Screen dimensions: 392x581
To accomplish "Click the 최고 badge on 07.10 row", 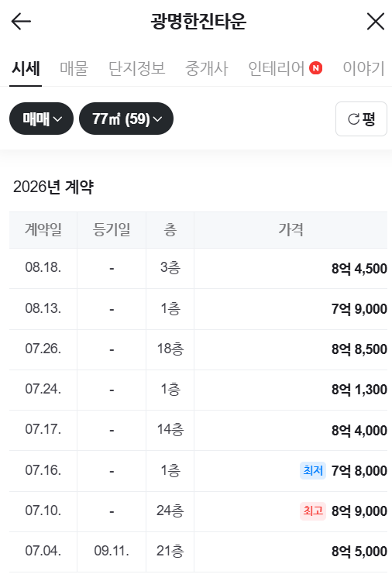I will [313, 511].
